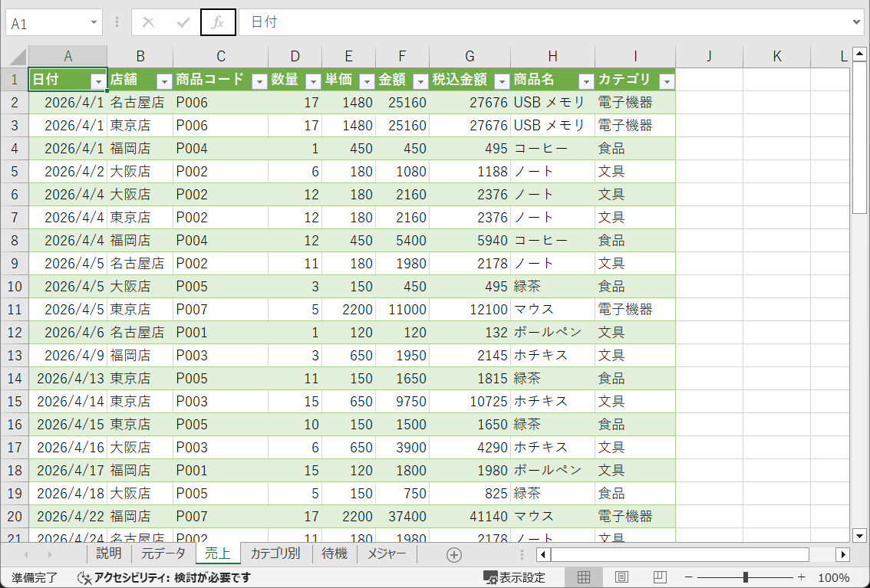The width and height of the screenshot is (870, 588).
Task: Switch to the 説明 sheet tab
Action: pos(109,554)
